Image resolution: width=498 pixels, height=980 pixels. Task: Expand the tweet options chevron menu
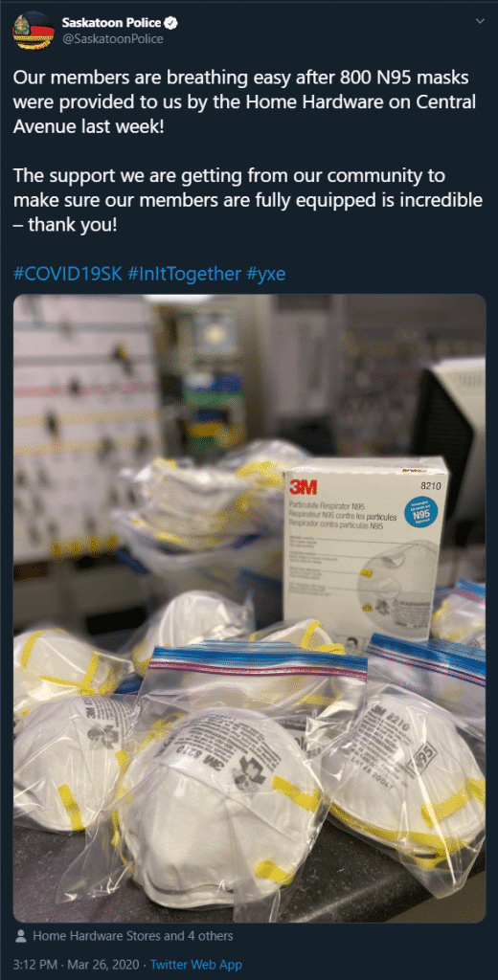pos(480,21)
